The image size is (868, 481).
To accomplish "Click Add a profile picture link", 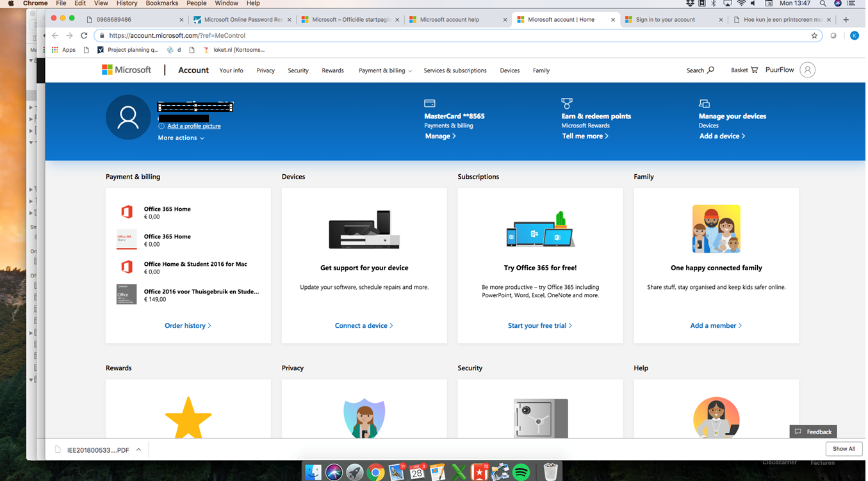I will click(x=194, y=126).
